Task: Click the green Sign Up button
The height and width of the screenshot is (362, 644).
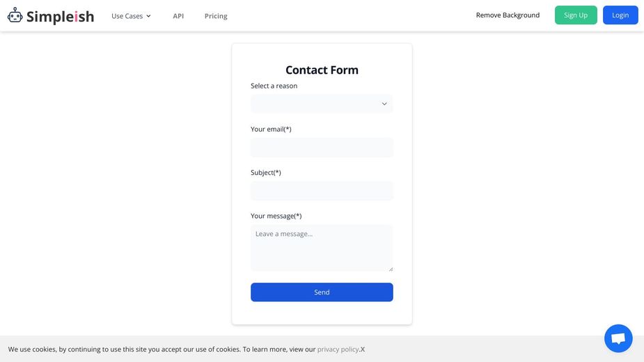Action: (576, 15)
